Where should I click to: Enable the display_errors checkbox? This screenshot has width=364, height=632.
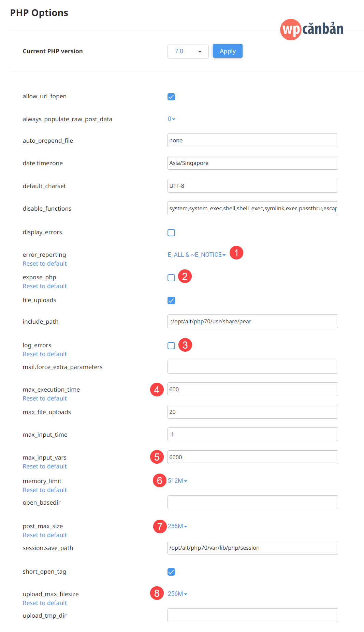(171, 233)
